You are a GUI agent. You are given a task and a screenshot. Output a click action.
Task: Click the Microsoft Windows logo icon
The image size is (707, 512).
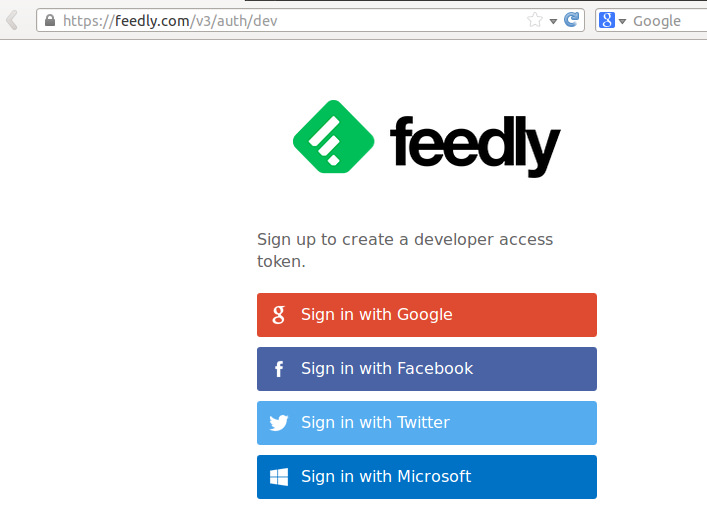(279, 477)
